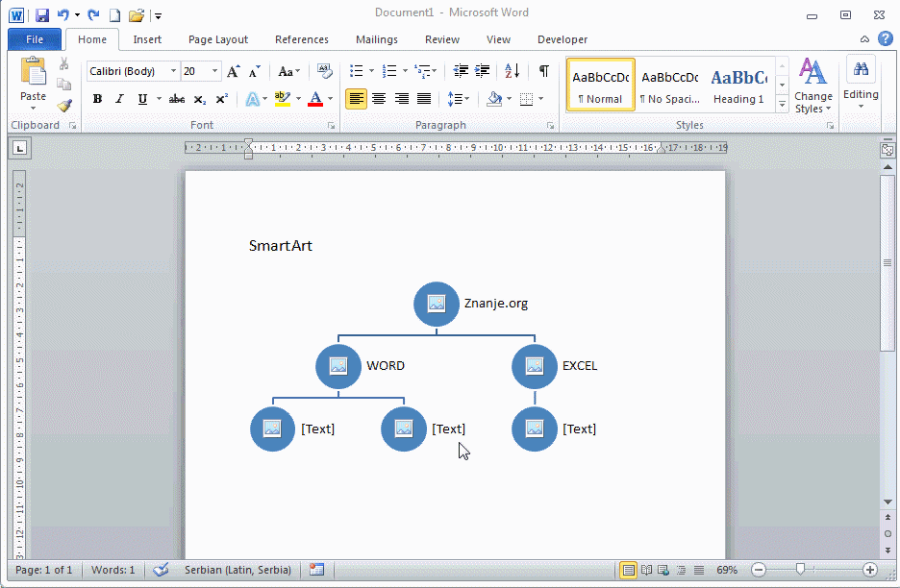The image size is (900, 588).
Task: Click the Sort icon in the Paragraph group
Action: click(x=512, y=71)
